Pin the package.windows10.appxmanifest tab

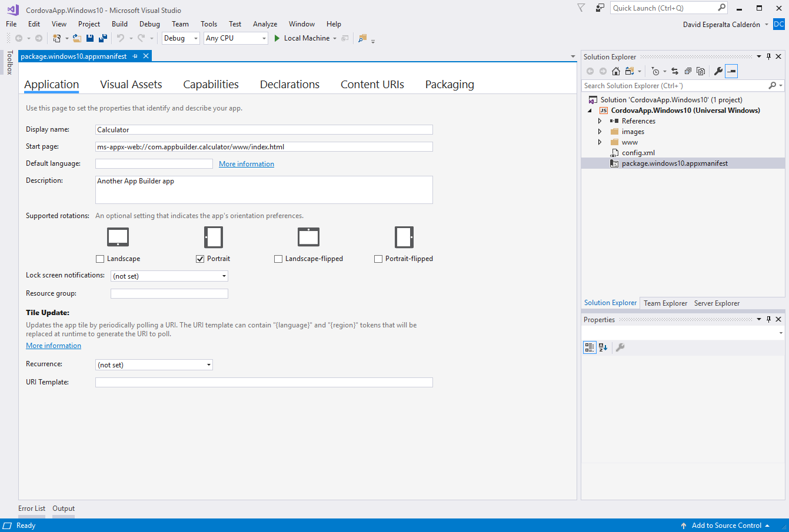tap(135, 56)
